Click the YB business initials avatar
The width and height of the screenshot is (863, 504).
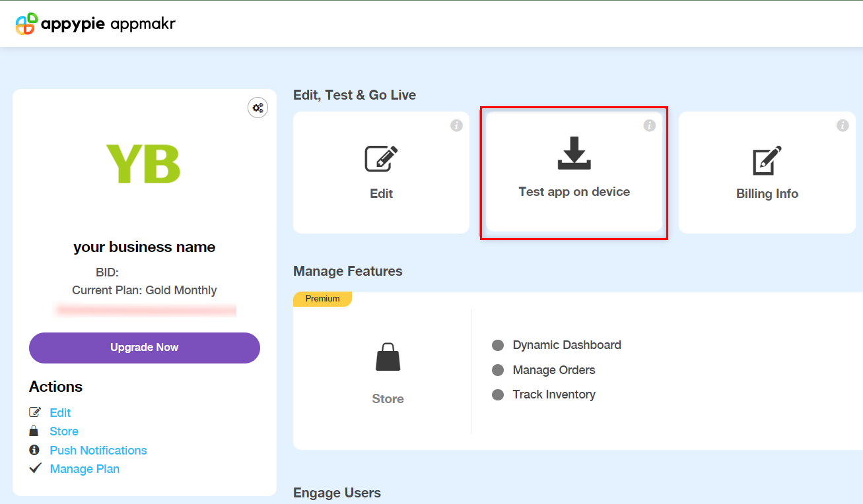144,164
